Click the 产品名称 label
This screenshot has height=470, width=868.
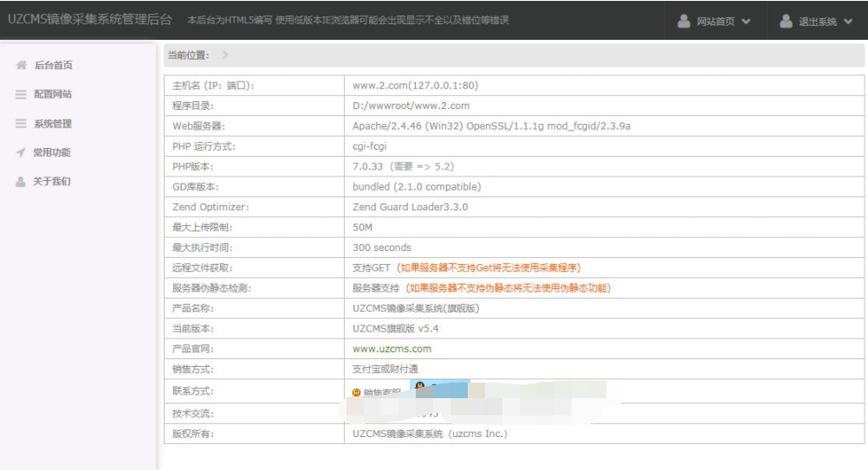tap(193, 308)
